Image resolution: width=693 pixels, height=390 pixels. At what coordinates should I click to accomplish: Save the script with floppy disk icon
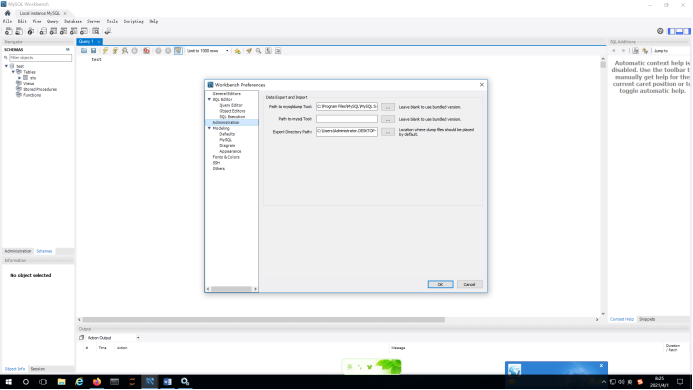93,51
